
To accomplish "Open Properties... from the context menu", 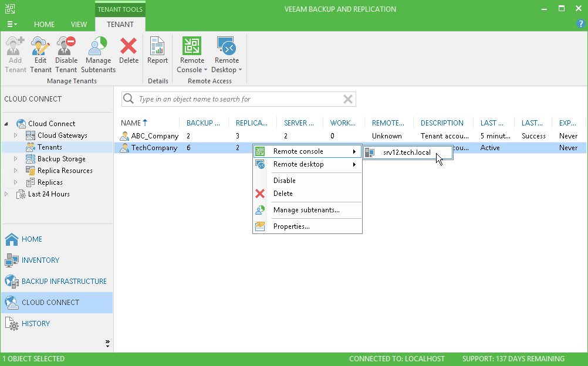I will 307,226.
